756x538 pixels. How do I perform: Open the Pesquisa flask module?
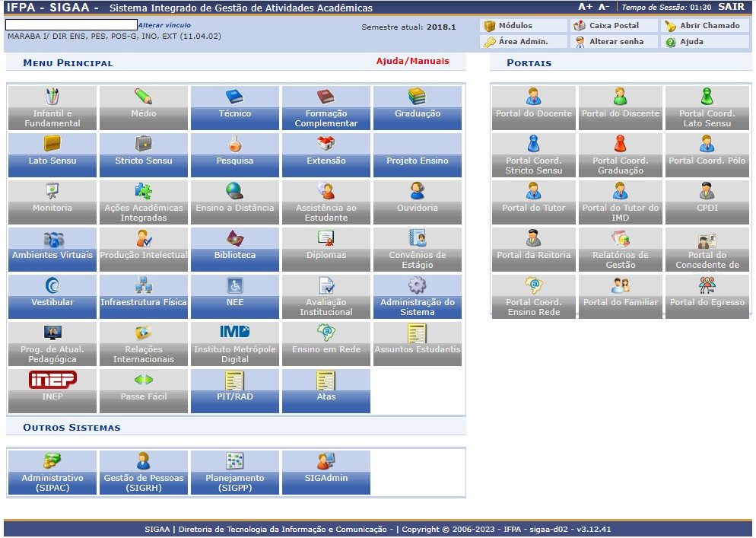(235, 155)
